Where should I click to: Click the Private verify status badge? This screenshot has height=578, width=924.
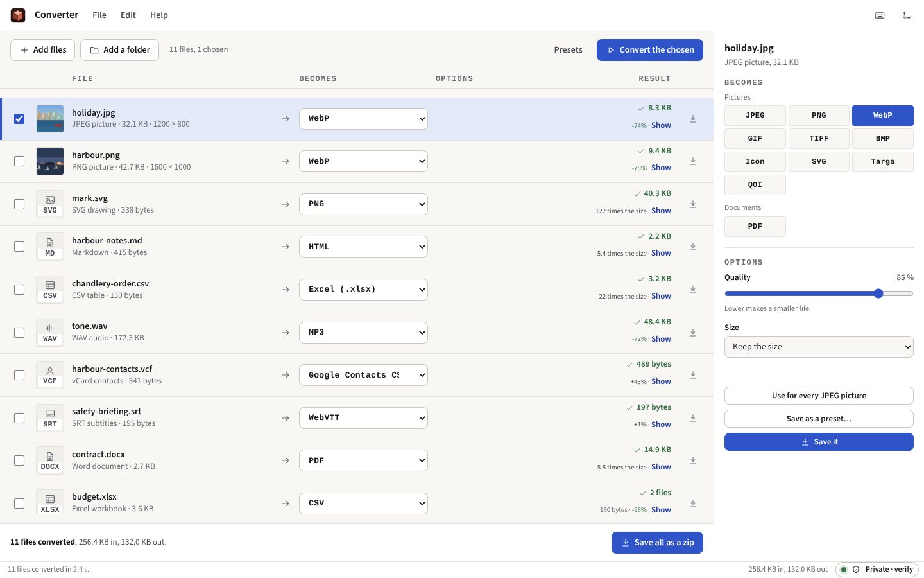tap(877, 570)
